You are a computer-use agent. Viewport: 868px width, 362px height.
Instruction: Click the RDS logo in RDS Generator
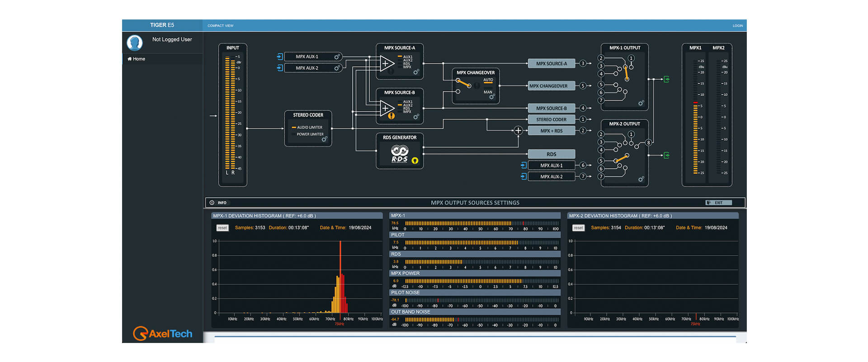[400, 154]
